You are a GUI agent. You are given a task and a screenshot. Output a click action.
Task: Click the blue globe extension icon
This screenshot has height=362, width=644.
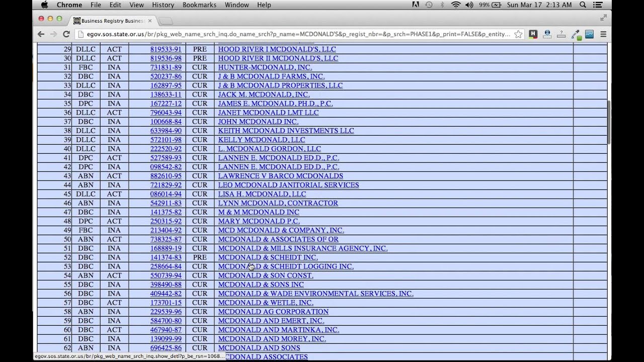click(x=547, y=34)
